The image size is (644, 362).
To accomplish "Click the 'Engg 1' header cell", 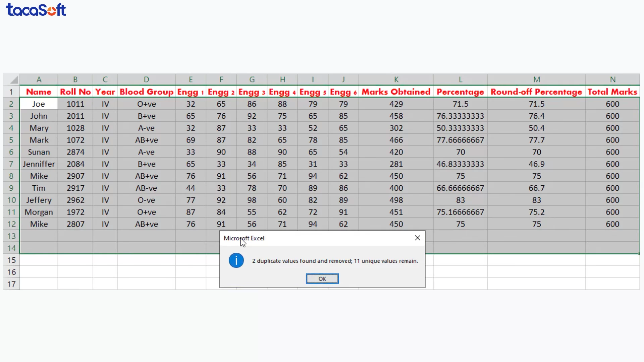I will [191, 92].
